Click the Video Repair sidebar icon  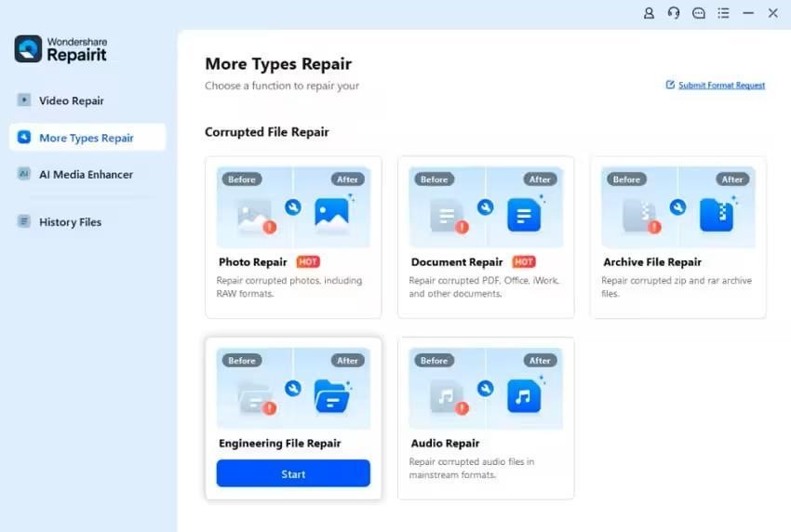tap(23, 100)
